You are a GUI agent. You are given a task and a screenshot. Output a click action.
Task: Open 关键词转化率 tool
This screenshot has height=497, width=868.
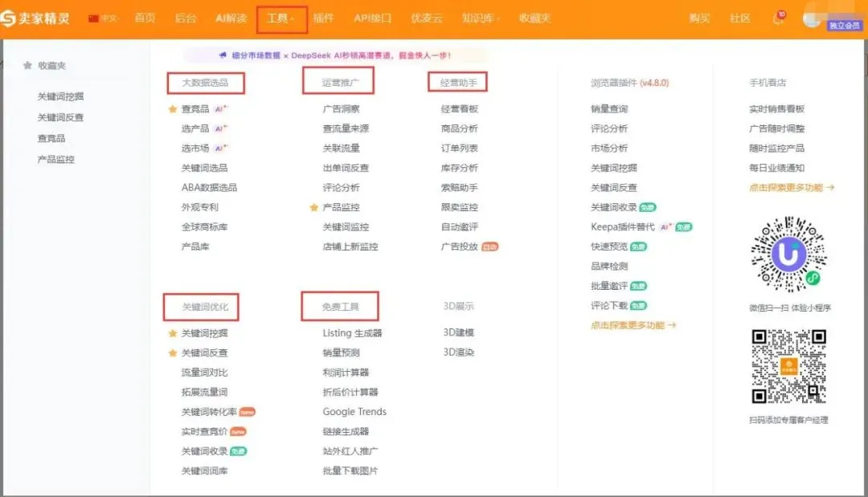coord(209,412)
